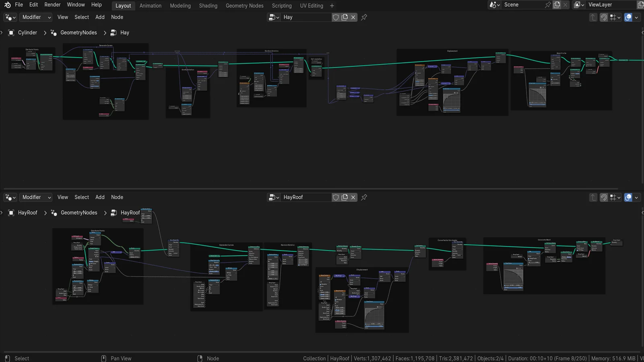Go to parent node tree using the up-arrow icon
644x362 pixels.
point(593,17)
